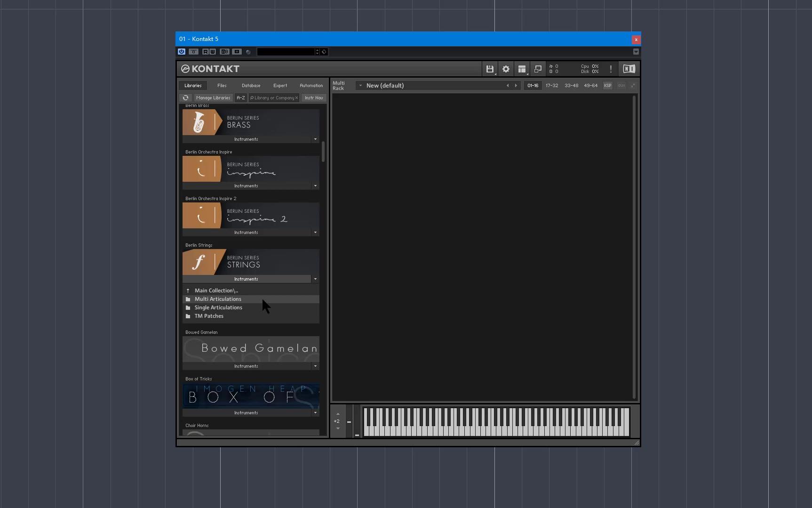This screenshot has height=508, width=812.
Task: Click the keyboard octave up arrow
Action: click(338, 414)
